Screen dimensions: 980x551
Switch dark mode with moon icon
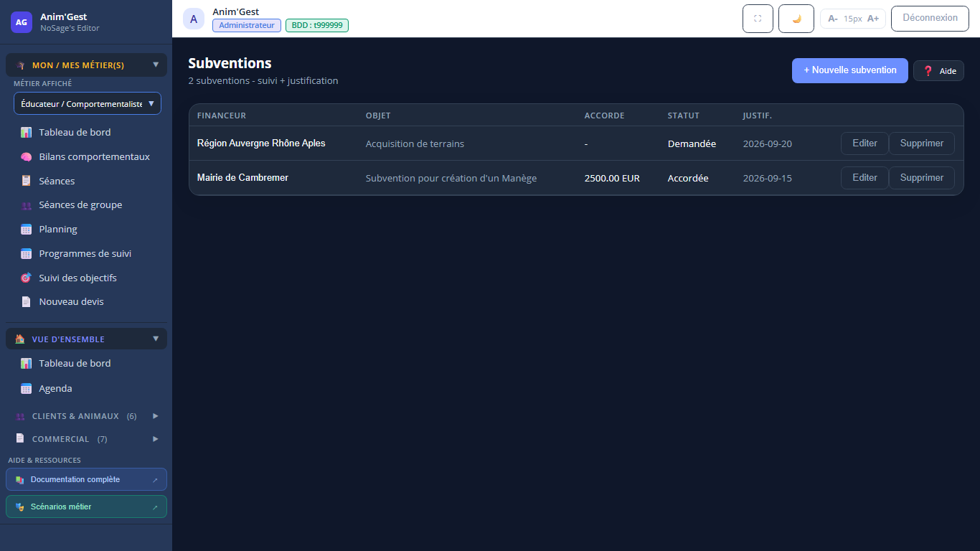coord(796,19)
